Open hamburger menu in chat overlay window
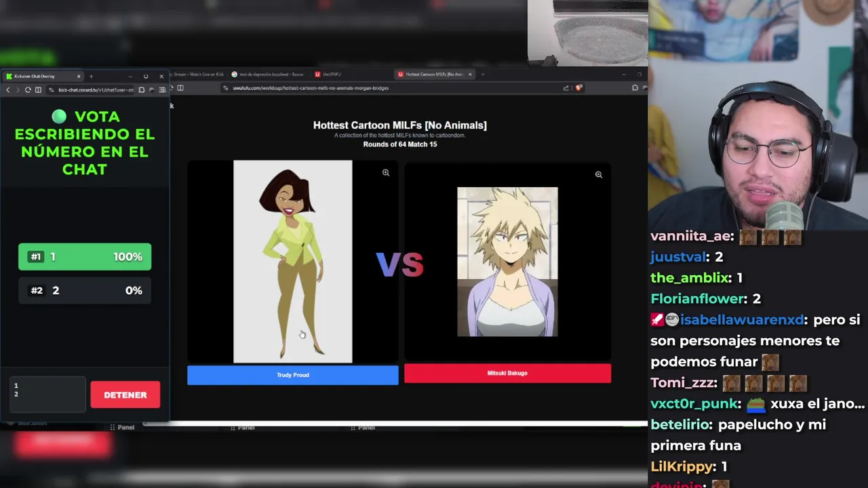Image resolution: width=868 pixels, height=488 pixels. tap(161, 89)
